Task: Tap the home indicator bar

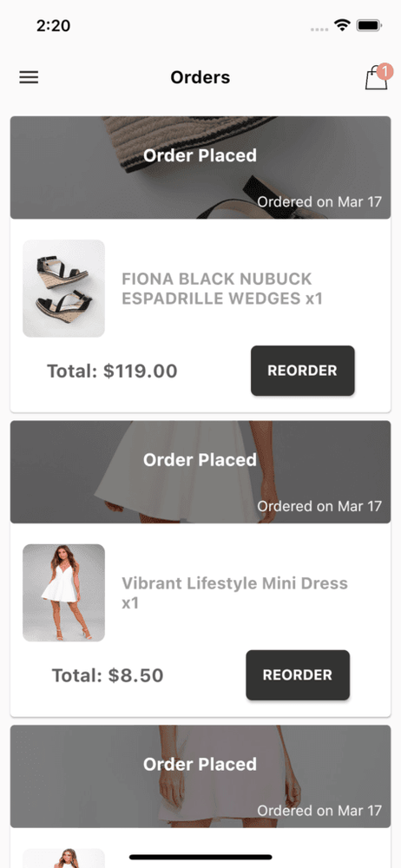Action: [x=200, y=857]
